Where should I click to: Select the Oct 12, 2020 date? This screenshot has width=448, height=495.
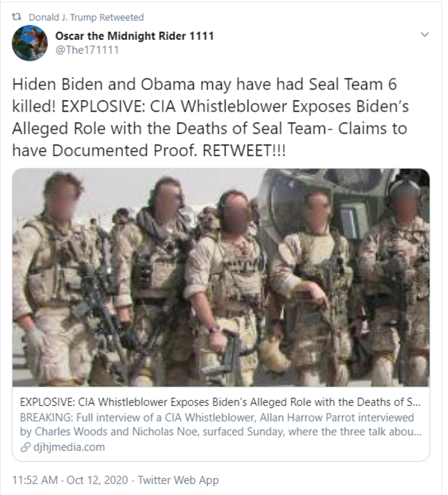click(x=97, y=480)
